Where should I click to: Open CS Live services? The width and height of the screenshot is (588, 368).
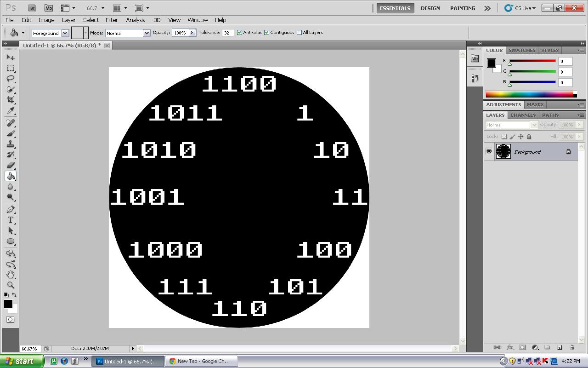coord(520,8)
